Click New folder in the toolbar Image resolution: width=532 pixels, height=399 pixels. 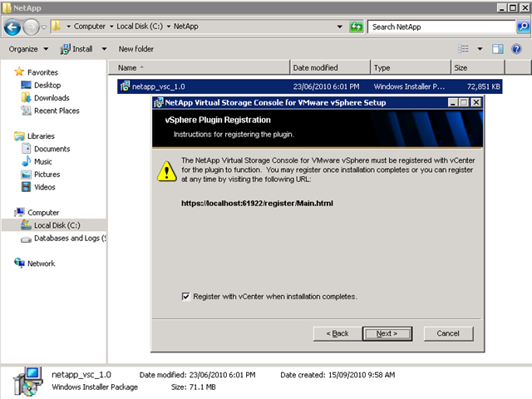(x=135, y=49)
